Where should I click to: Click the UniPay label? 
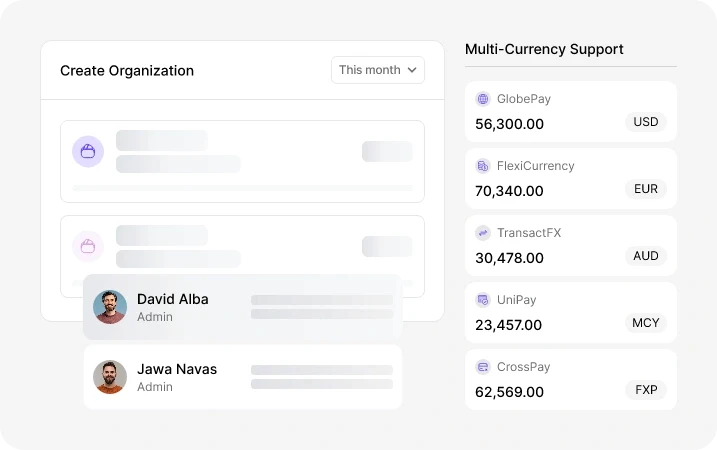517,300
